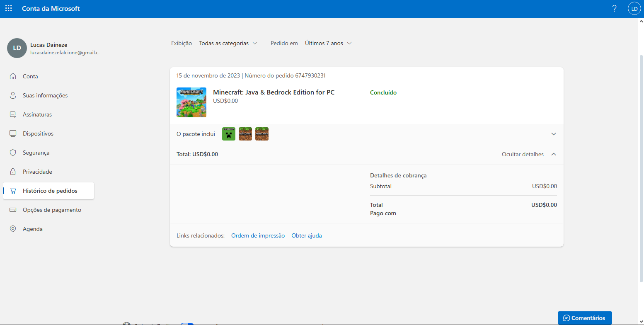This screenshot has width=644, height=325.
Task: Click the LD profile avatar beside Lucas Daineze
Action: coord(17,48)
